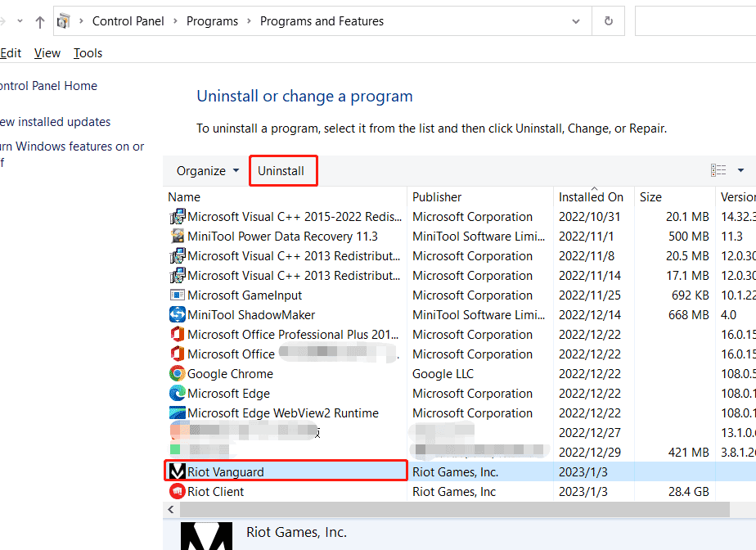Click the Microsoft GameInput icon

pyautogui.click(x=177, y=295)
